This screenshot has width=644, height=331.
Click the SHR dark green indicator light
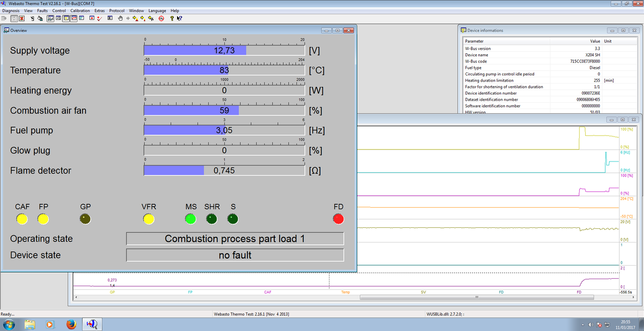211,219
